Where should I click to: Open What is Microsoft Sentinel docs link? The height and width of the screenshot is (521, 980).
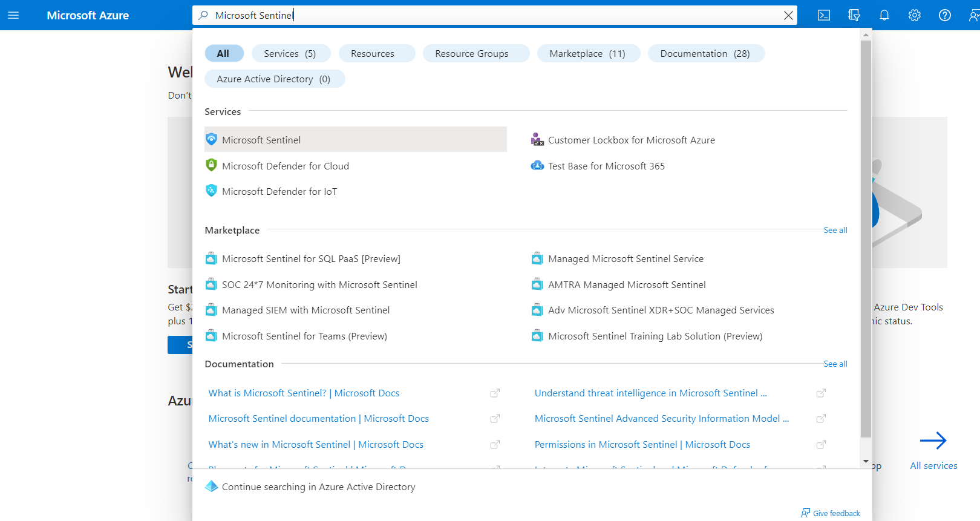coord(304,393)
